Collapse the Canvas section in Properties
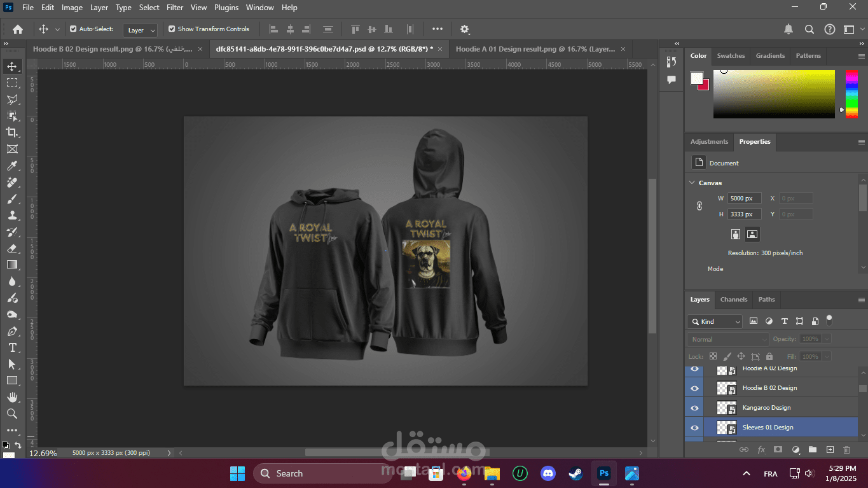868x488 pixels. pos(692,183)
